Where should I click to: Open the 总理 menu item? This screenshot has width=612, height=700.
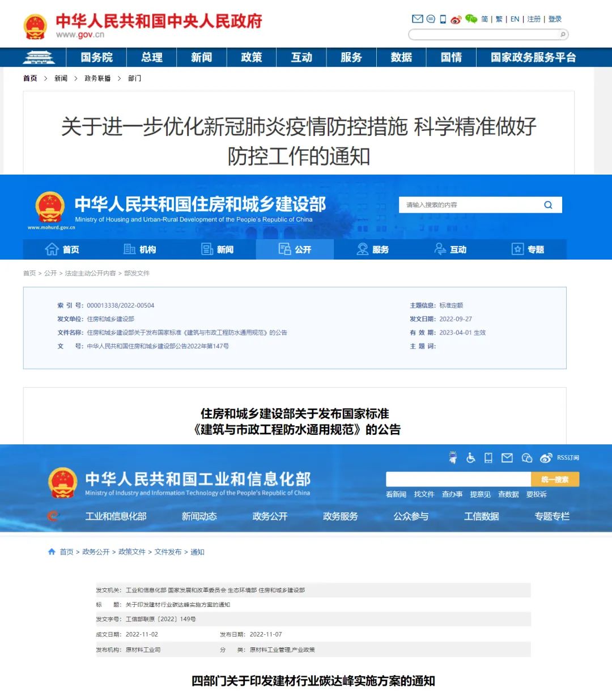pos(152,57)
